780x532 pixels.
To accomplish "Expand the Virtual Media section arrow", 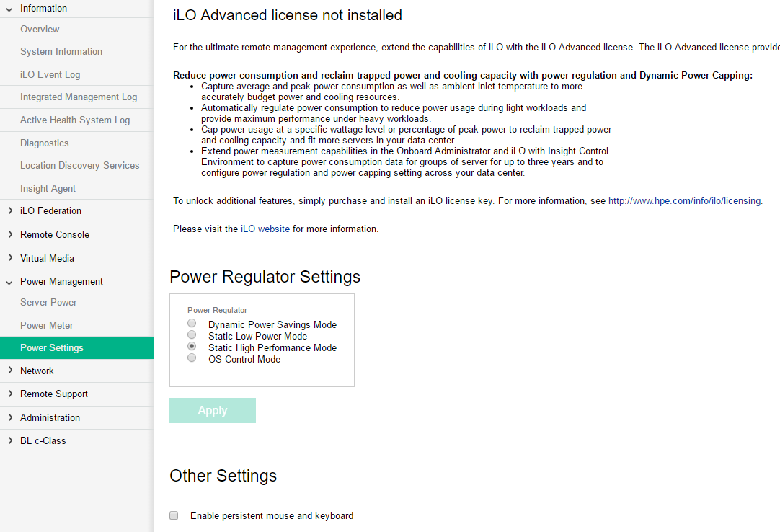I will (x=9, y=258).
